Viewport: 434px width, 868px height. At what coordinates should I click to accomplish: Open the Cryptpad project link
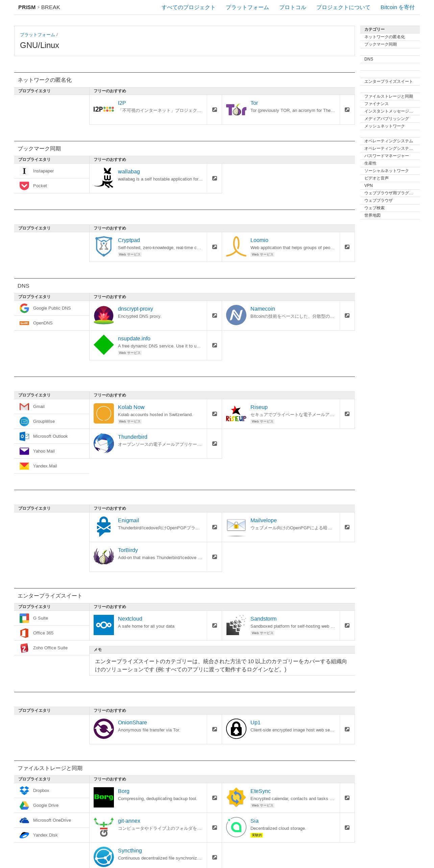[129, 240]
